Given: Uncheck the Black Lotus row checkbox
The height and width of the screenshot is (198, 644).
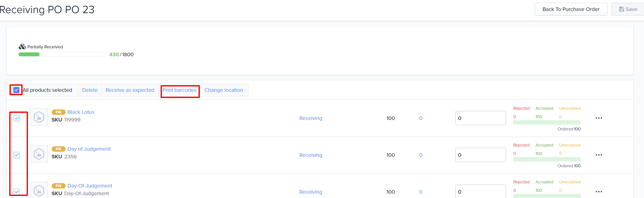Looking at the screenshot, I should pos(17,118).
